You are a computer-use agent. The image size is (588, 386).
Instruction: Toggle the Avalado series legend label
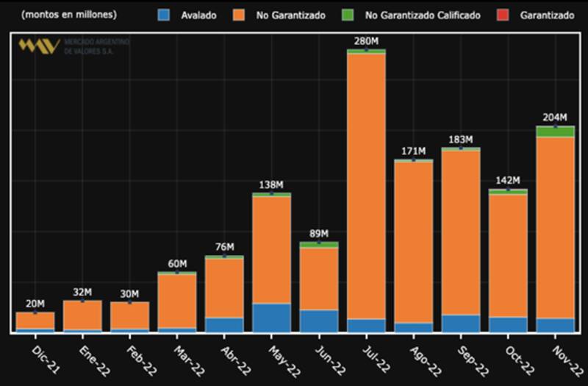(198, 15)
